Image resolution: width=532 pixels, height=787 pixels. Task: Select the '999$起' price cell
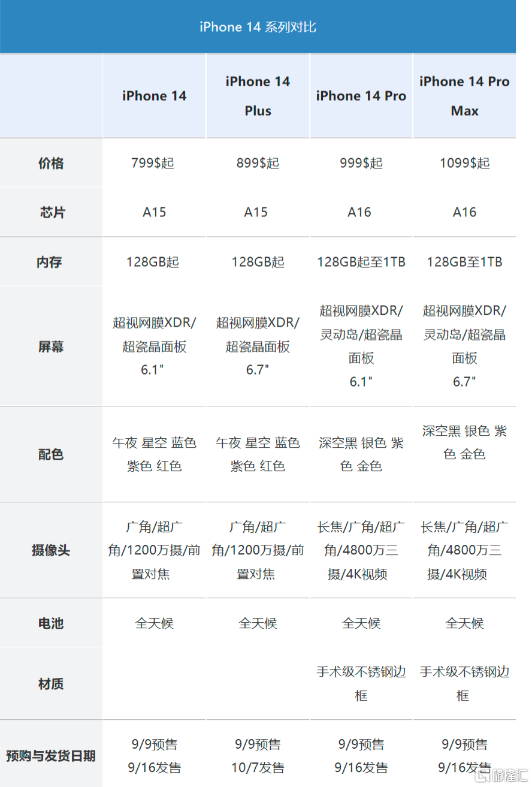[361, 163]
